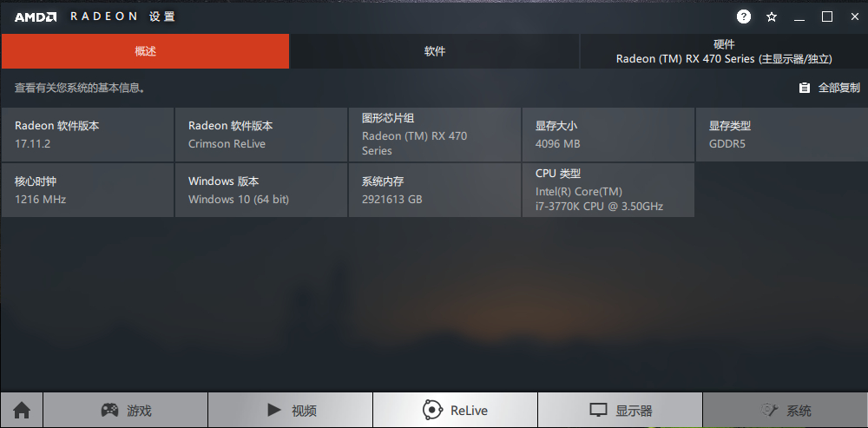
Task: Click the ReLive circular icon
Action: tap(431, 411)
